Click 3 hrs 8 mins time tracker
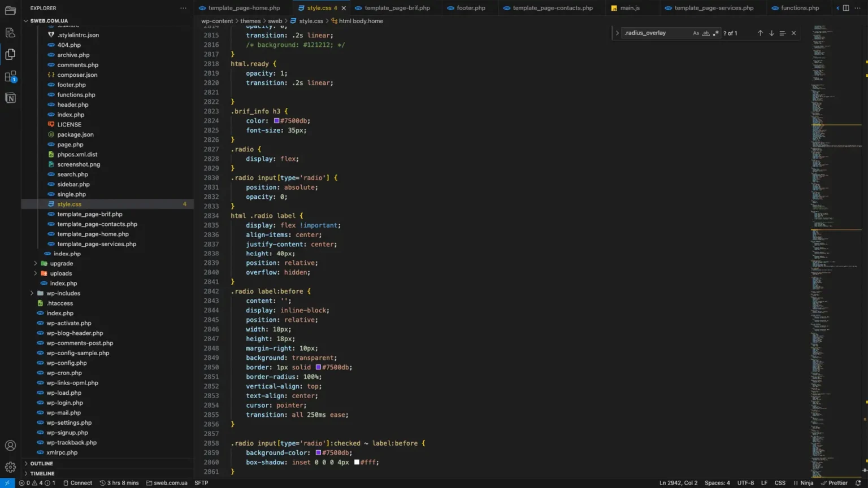868x488 pixels. [119, 483]
